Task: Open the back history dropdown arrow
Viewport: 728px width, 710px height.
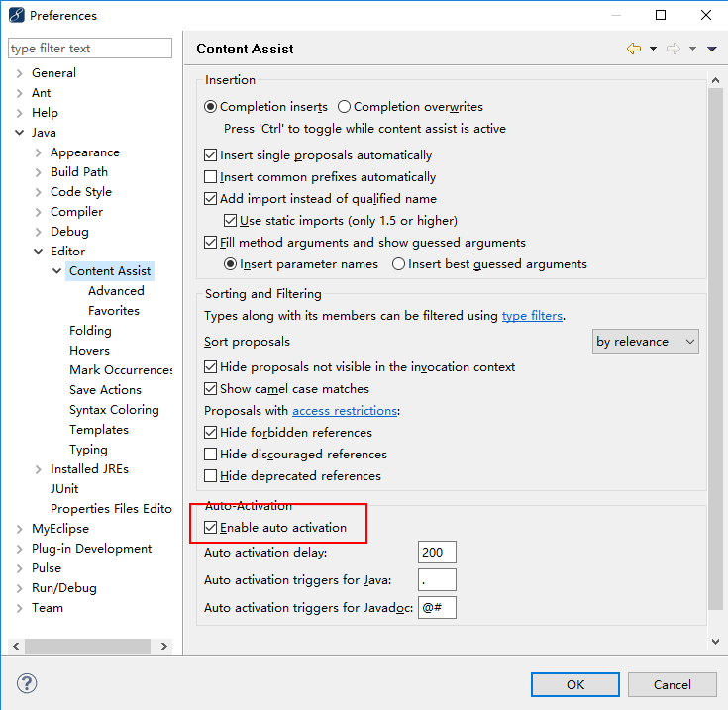Action: tap(654, 49)
